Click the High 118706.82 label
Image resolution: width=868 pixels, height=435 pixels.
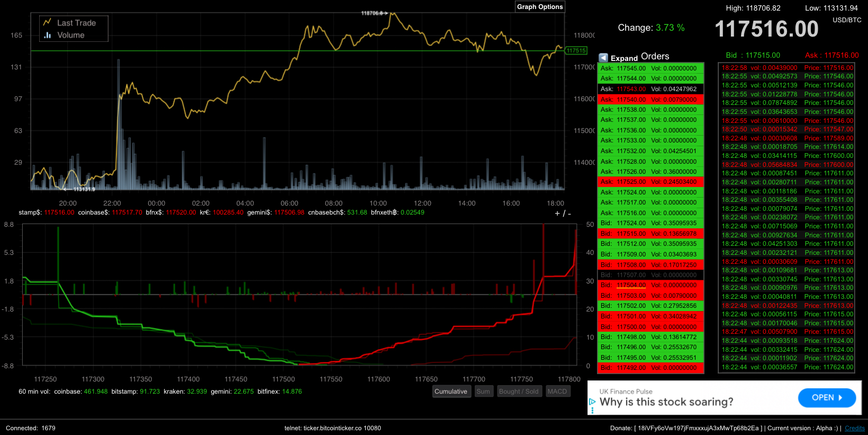[x=753, y=8]
